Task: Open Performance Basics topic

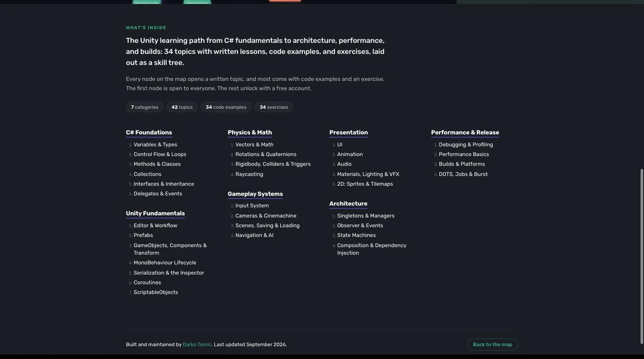Action: coord(464,154)
